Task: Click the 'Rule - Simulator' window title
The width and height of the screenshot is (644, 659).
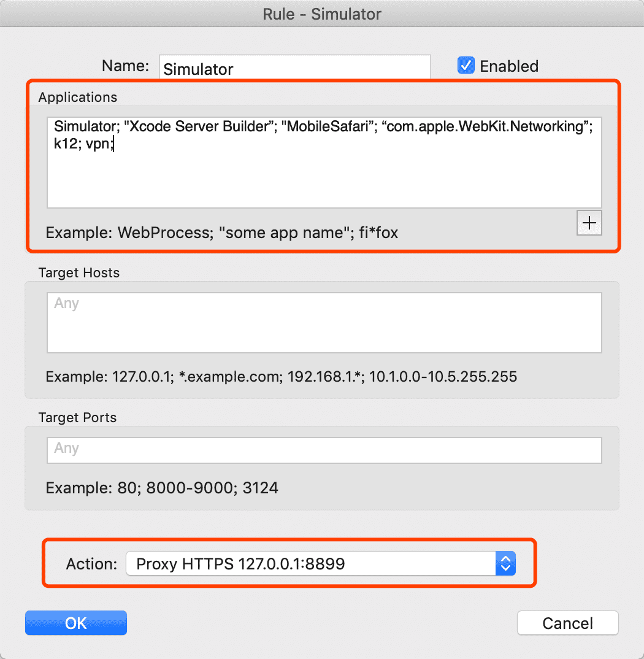Action: point(322,14)
